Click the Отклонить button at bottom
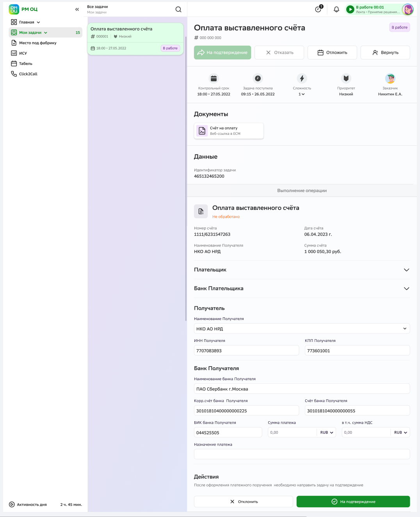420x517 pixels. pyautogui.click(x=244, y=502)
